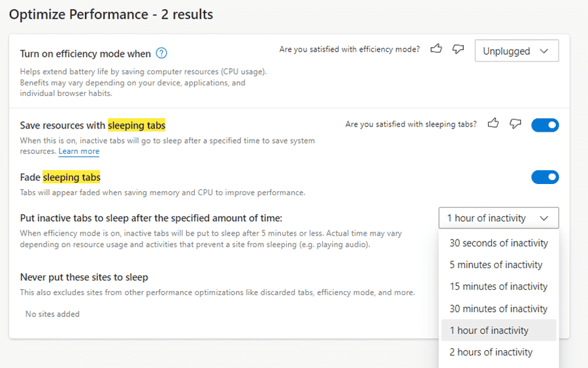Click the Never put these sites to sleep heading
Screen dimensions: 588x368
tap(84, 277)
